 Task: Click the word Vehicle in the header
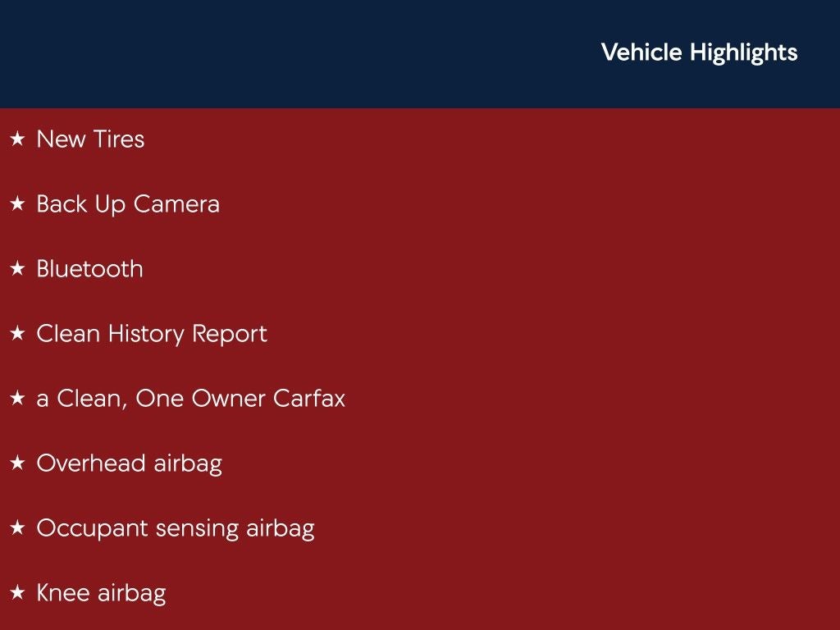point(641,52)
